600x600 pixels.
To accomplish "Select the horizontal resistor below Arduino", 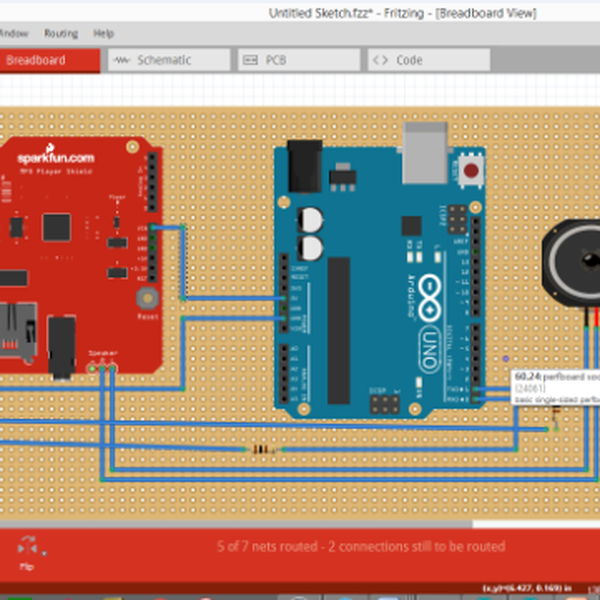I will [264, 450].
